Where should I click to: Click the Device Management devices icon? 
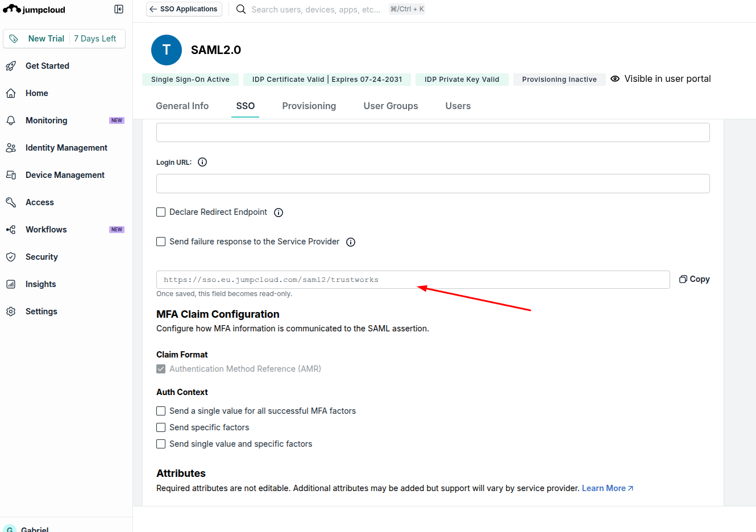(x=11, y=175)
